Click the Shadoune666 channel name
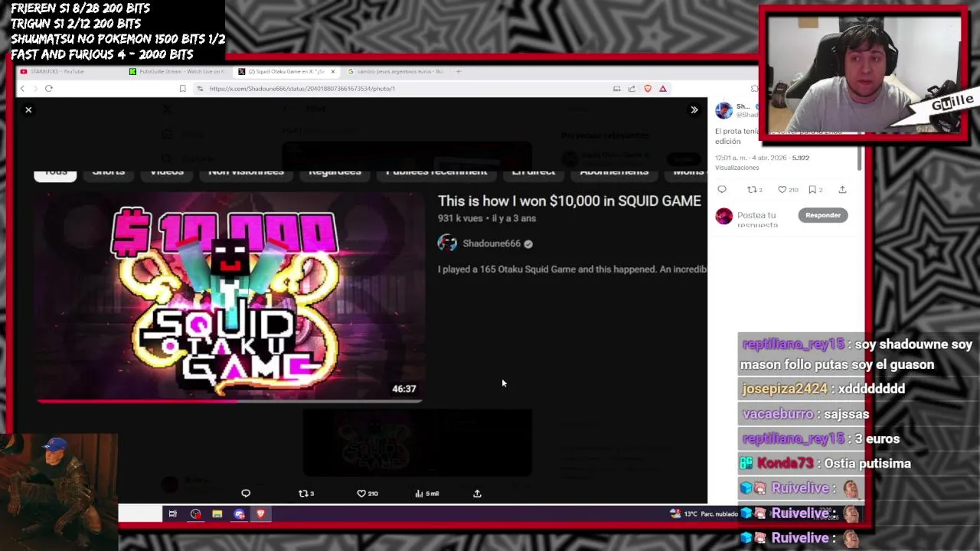 [492, 243]
